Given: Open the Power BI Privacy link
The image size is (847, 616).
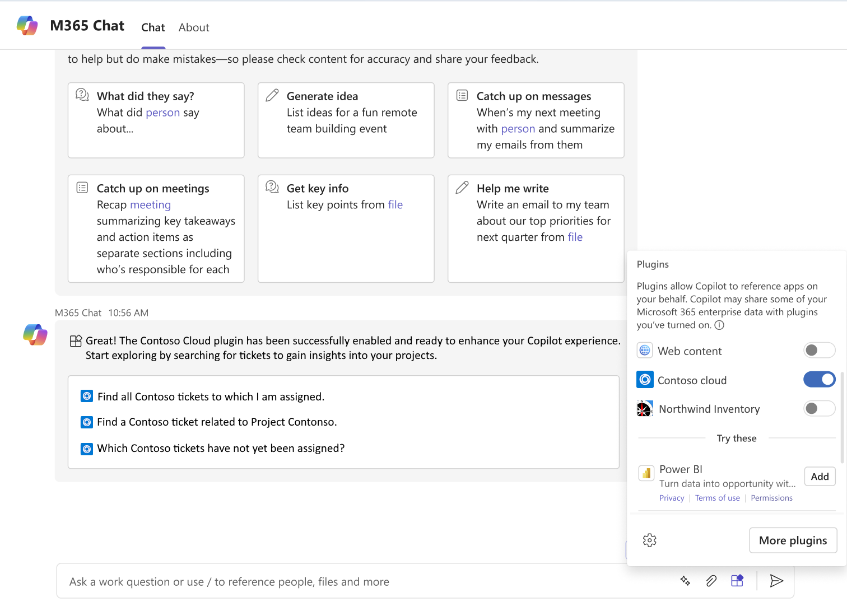Looking at the screenshot, I should [672, 498].
